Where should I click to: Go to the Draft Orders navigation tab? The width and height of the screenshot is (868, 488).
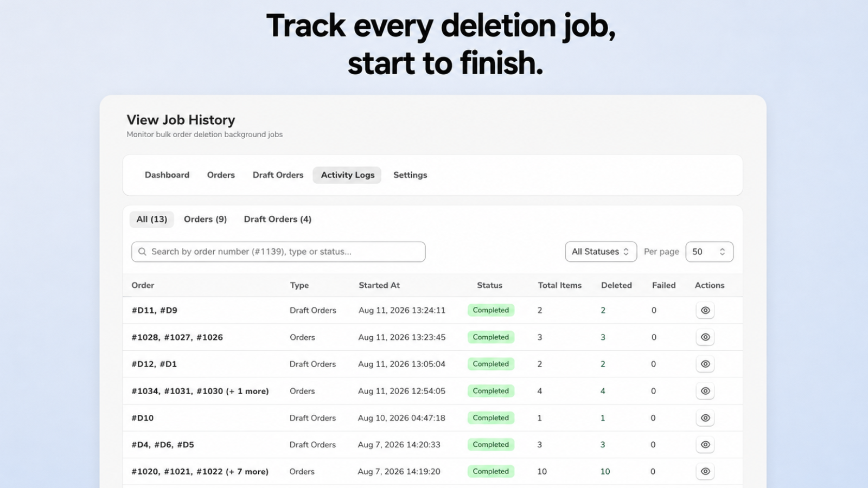278,175
